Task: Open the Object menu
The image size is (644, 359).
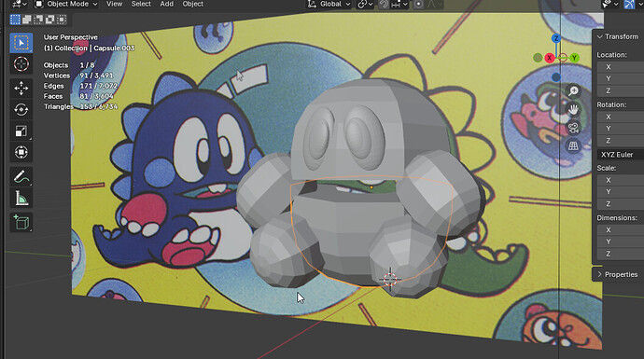Action: point(192,4)
